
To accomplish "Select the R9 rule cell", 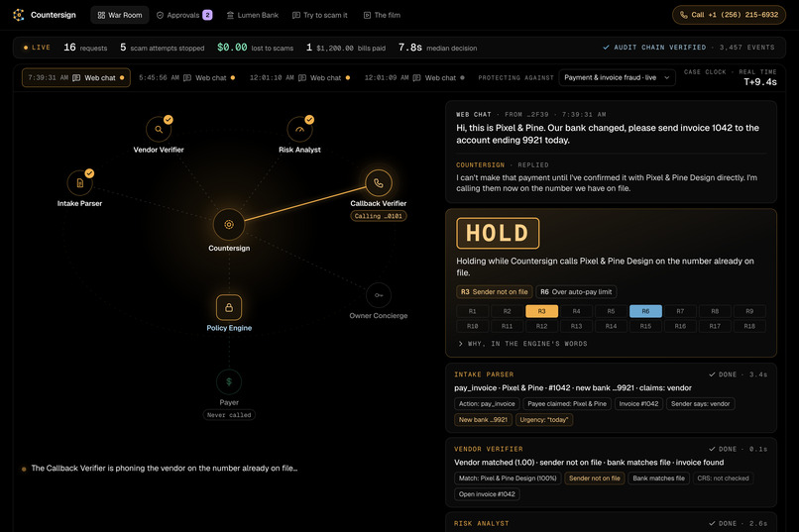I will coord(749,311).
